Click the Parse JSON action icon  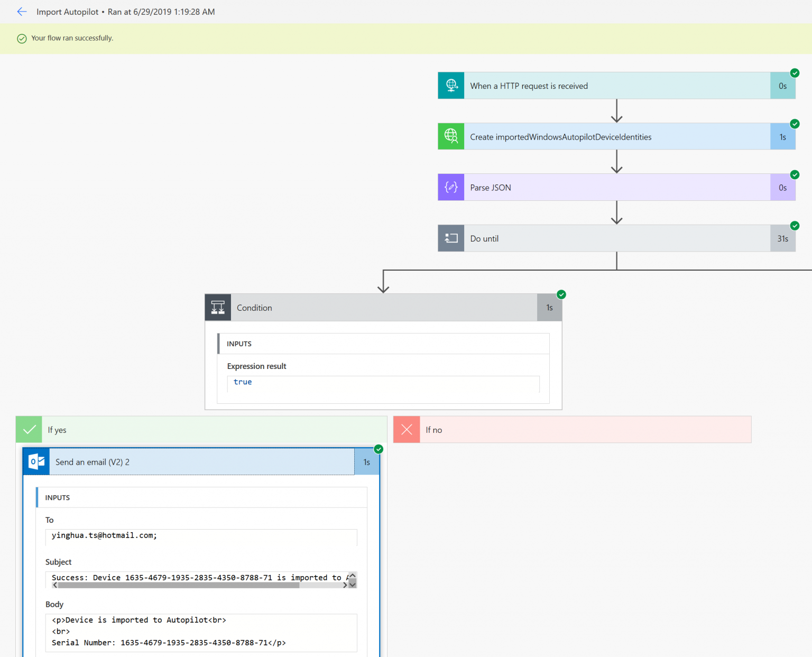coord(451,187)
